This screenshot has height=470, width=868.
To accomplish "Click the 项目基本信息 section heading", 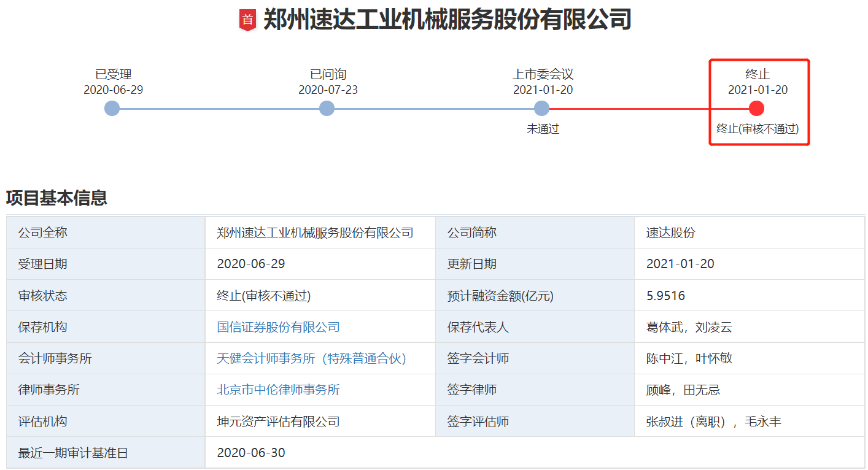I will point(56,198).
